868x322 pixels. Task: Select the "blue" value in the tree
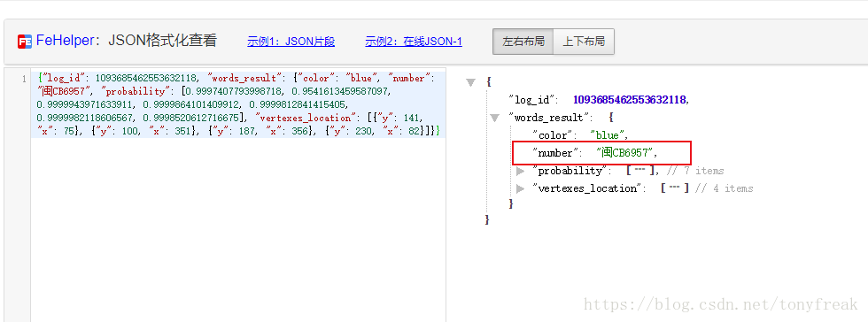click(x=608, y=135)
